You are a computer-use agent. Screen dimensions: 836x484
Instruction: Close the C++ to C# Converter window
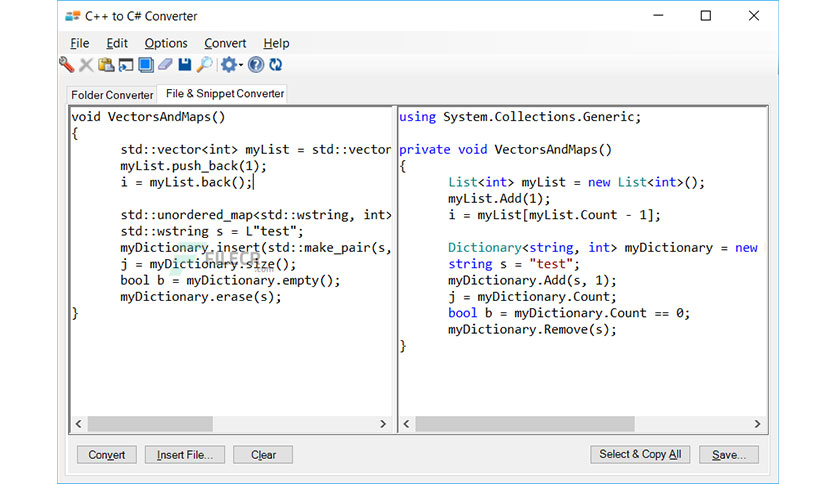tap(753, 15)
